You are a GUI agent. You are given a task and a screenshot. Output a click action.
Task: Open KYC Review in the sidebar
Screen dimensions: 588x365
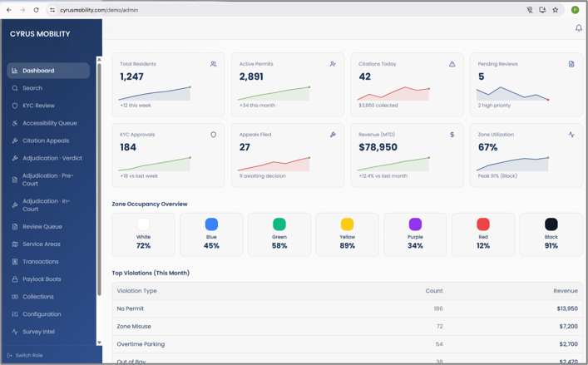pos(48,106)
